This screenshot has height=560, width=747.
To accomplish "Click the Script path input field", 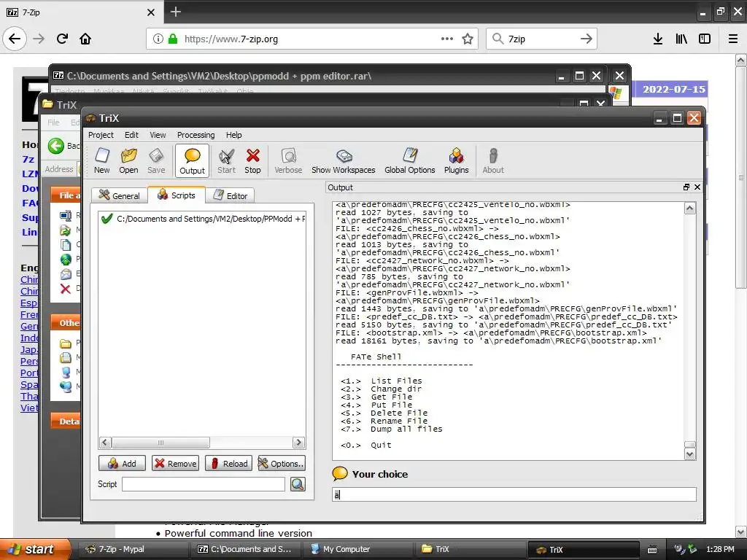I will click(204, 484).
